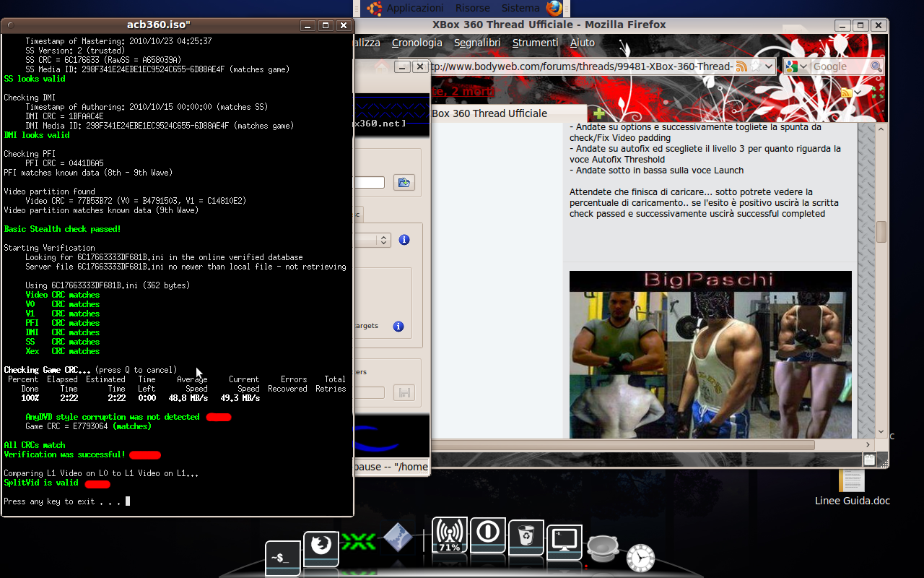924x578 pixels.
Task: Expand the combo box in abgx360 options
Action: pos(384,240)
